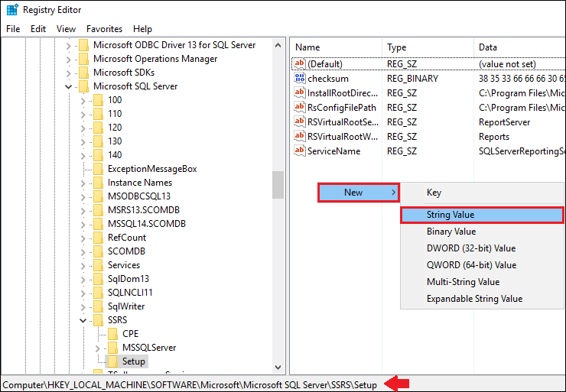Click folder icon of Microsoft SQL Server
Image resolution: width=566 pixels, height=392 pixels.
(83, 86)
